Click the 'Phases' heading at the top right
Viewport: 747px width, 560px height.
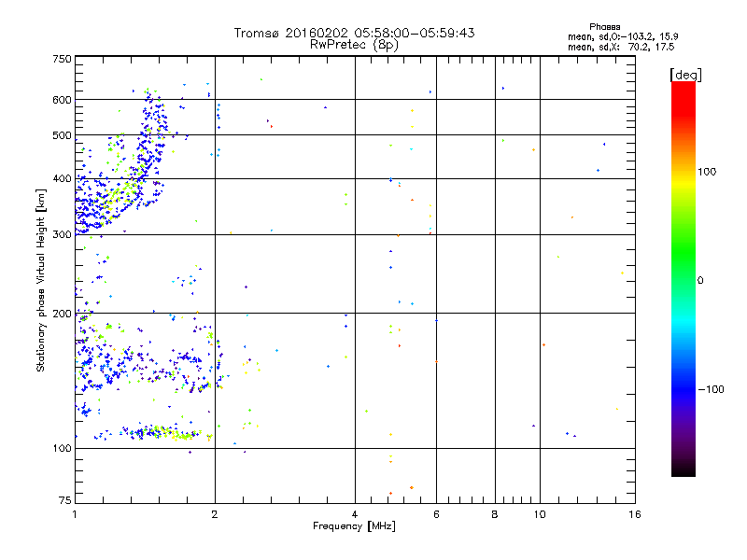[604, 27]
